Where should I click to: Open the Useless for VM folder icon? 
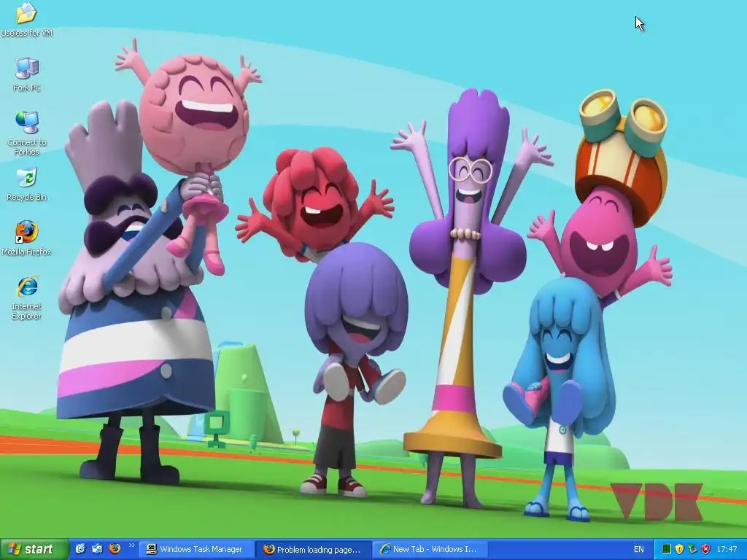point(27,19)
